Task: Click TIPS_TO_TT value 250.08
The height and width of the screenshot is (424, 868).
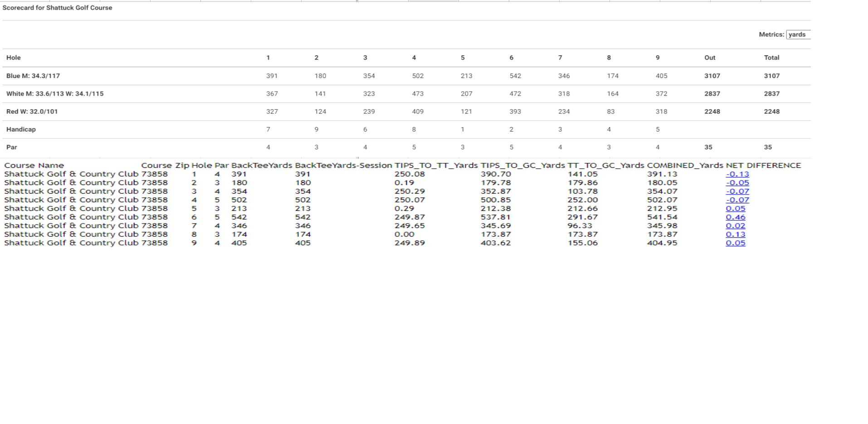Action: [410, 174]
